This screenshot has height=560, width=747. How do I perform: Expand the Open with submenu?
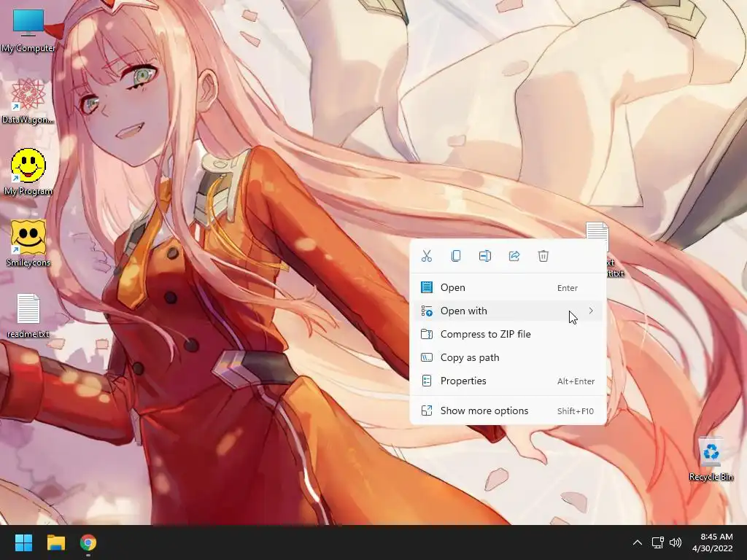point(508,311)
